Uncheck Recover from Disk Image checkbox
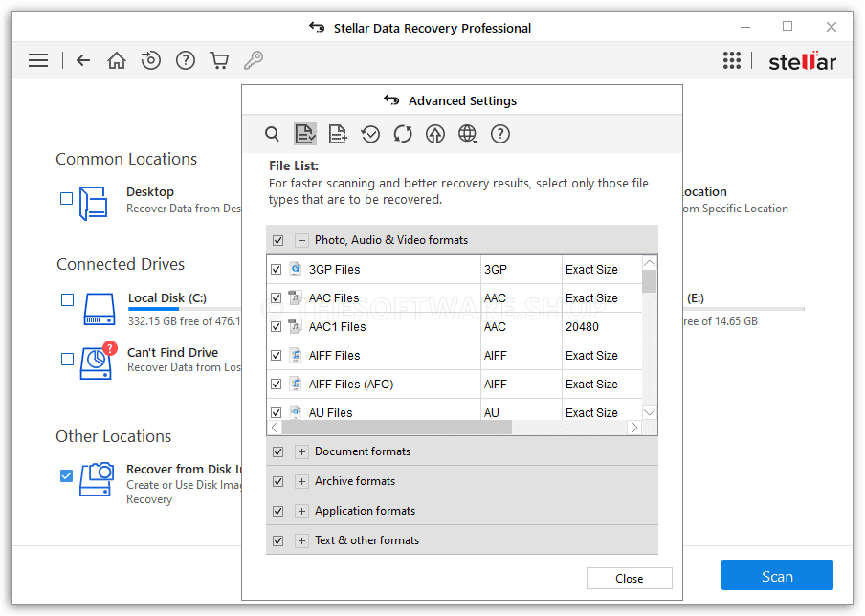 [66, 475]
